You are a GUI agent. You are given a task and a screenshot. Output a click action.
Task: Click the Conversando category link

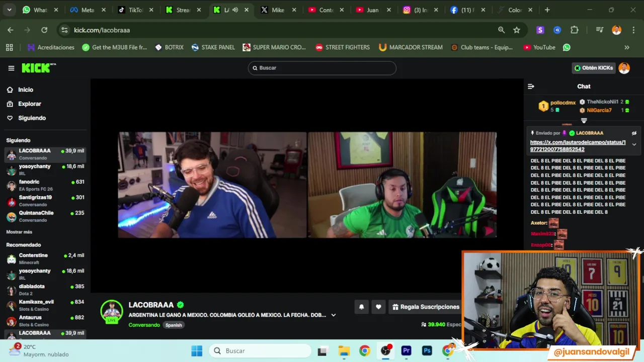pyautogui.click(x=144, y=325)
